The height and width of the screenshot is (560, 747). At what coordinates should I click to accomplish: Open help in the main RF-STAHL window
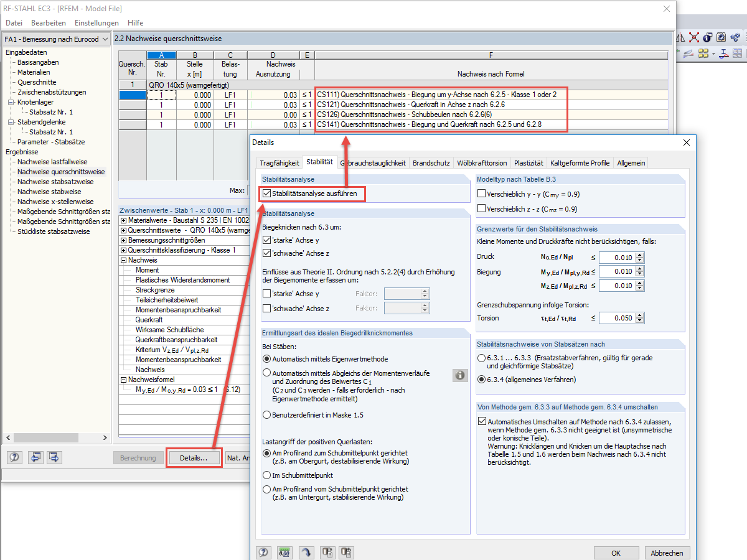click(x=14, y=457)
